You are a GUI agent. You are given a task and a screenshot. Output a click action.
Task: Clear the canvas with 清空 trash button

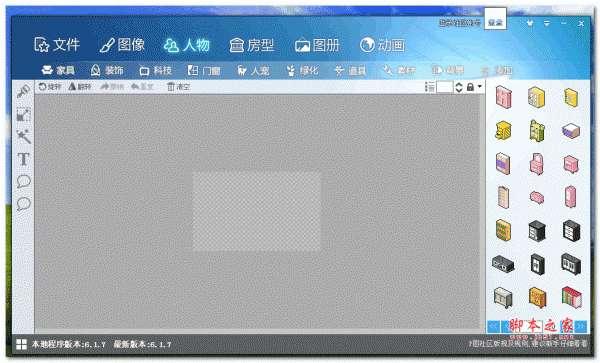(x=178, y=87)
